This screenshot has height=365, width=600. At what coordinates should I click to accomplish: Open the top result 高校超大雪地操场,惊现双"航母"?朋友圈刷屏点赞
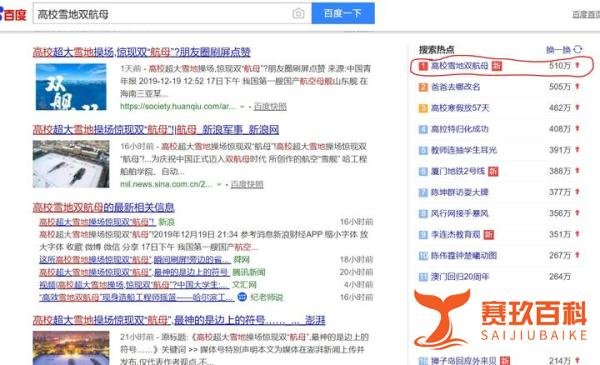click(142, 52)
